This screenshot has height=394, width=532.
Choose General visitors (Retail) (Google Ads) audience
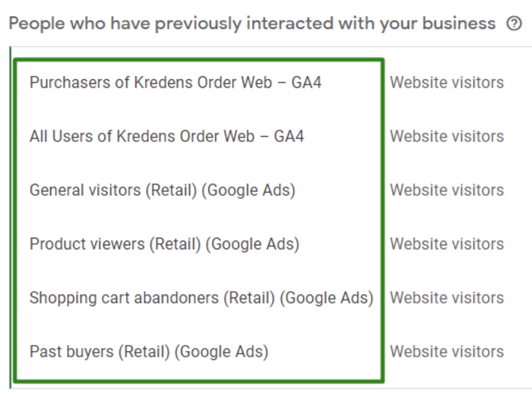tap(162, 190)
